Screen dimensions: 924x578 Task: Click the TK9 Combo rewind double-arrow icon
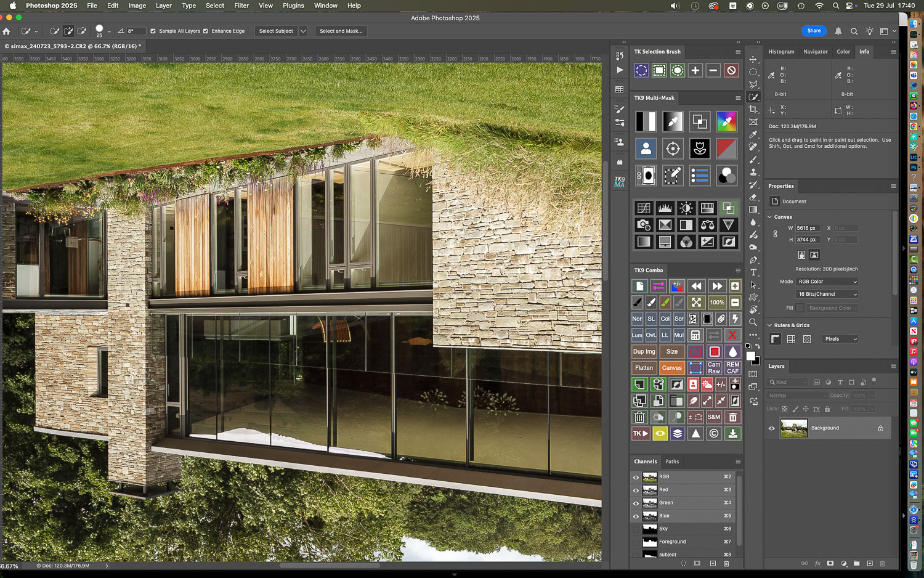696,286
